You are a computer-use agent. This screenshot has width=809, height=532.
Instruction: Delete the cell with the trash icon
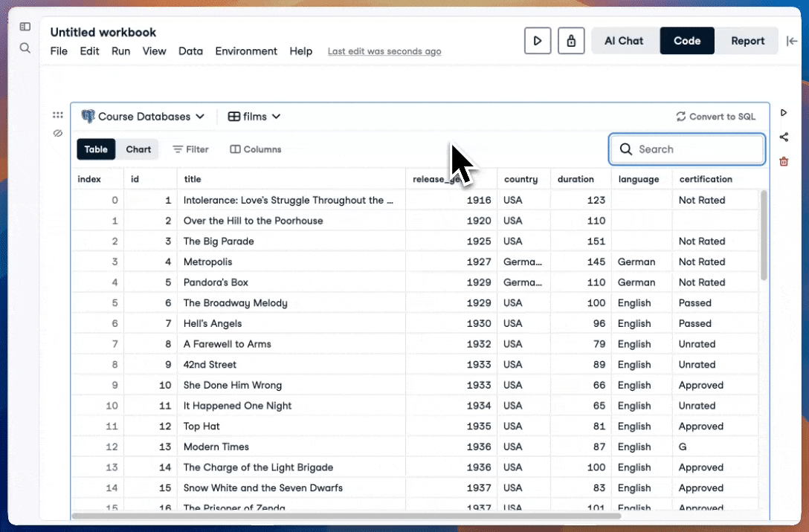pyautogui.click(x=784, y=162)
